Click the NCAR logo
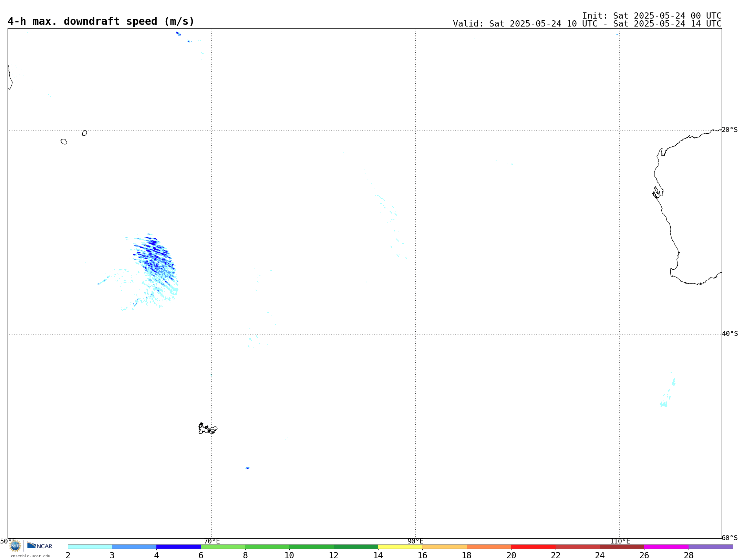This screenshot has height=560, width=744. point(40,546)
